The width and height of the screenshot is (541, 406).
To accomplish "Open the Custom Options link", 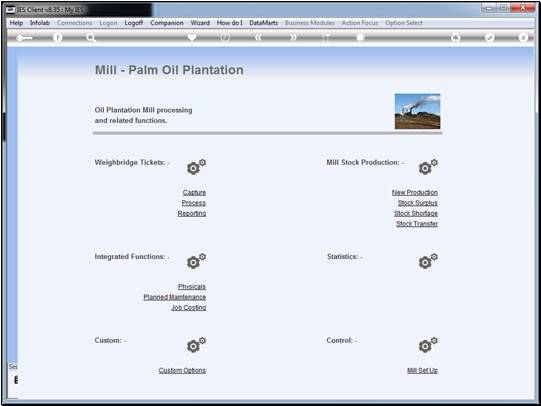I will tap(182, 370).
